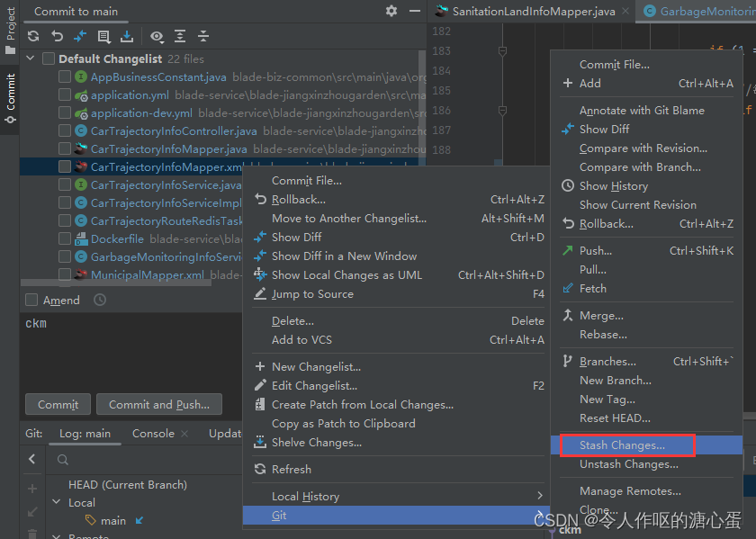This screenshot has height=539, width=756.
Task: Switch to the Log: main tab
Action: point(85,434)
